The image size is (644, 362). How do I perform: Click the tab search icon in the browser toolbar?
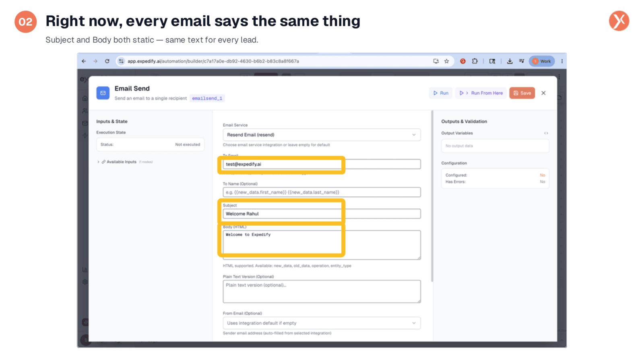[x=492, y=61]
